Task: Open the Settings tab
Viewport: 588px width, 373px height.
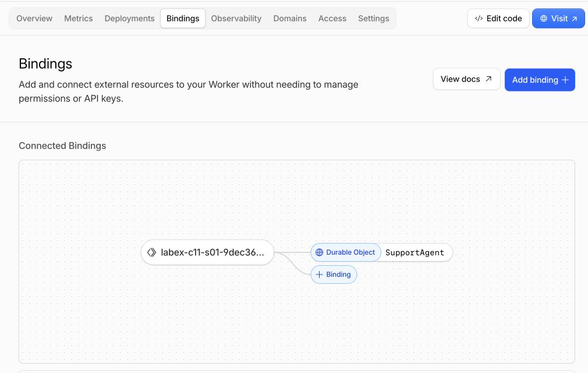Action: click(374, 19)
